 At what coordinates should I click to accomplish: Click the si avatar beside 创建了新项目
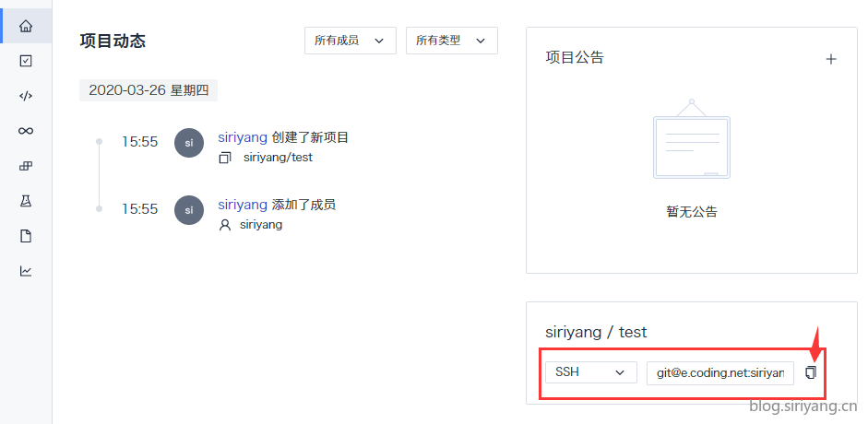coord(189,143)
